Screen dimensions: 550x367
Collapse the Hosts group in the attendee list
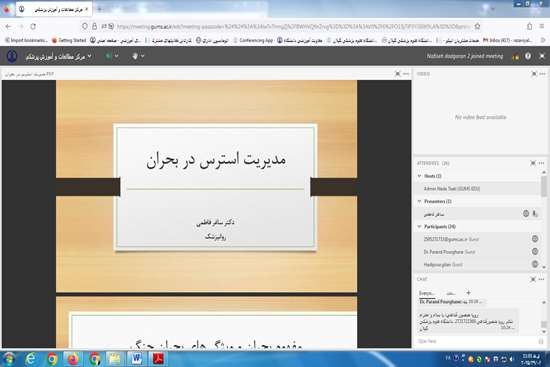click(x=420, y=176)
